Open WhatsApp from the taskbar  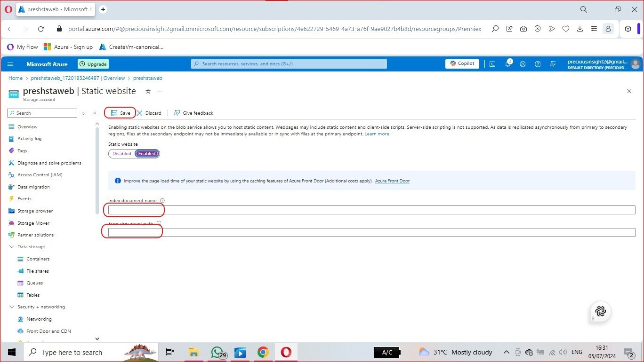pyautogui.click(x=217, y=352)
